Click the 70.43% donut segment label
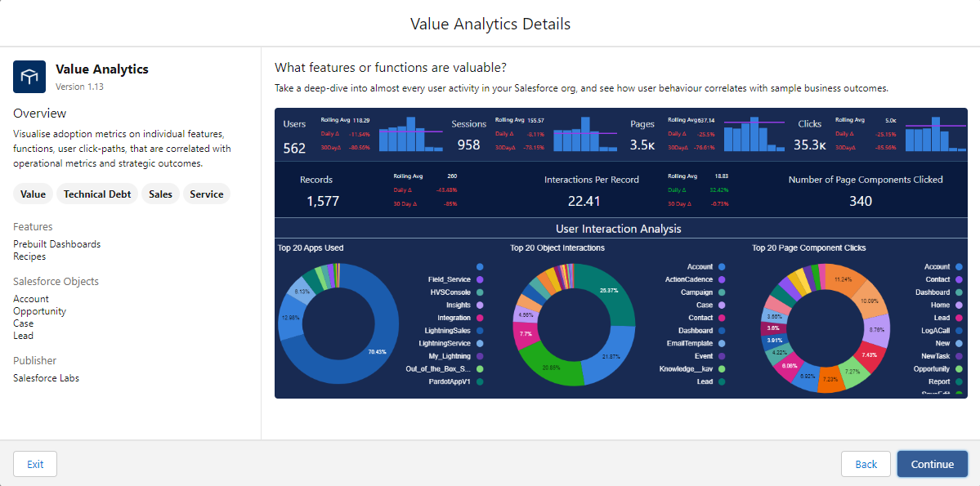 click(x=378, y=352)
